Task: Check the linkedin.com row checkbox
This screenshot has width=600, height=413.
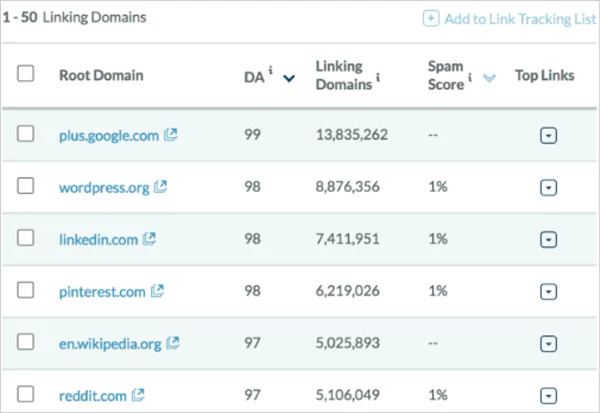Action: (x=26, y=238)
